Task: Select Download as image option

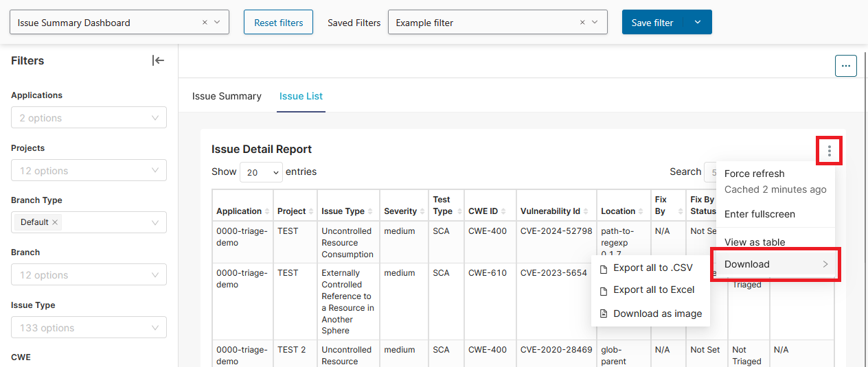Action: pyautogui.click(x=657, y=313)
